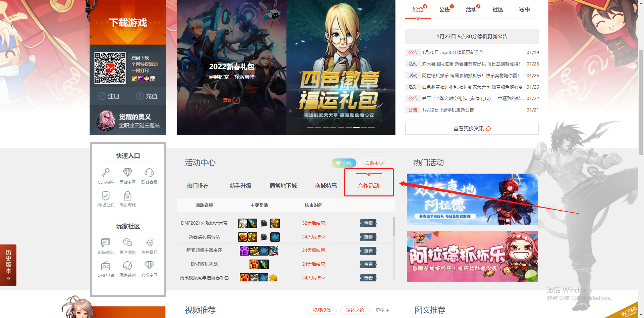The height and width of the screenshot is (318, 644).
Task: Click the QR code for download
Action: click(110, 68)
